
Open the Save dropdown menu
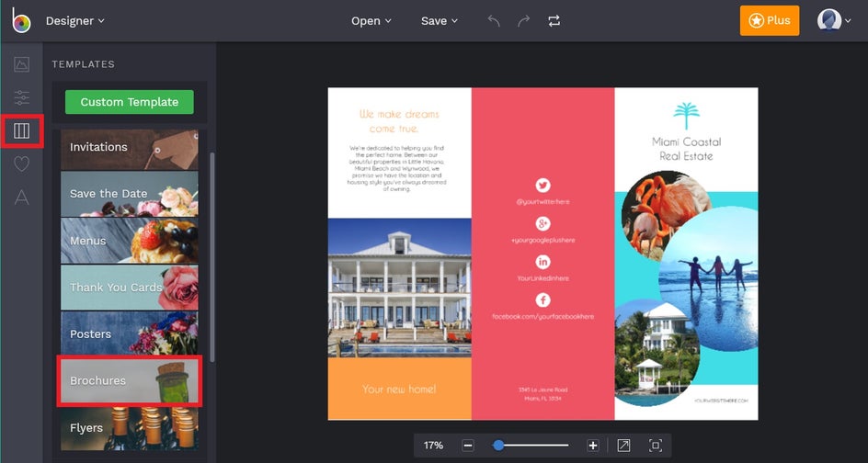[x=439, y=21]
